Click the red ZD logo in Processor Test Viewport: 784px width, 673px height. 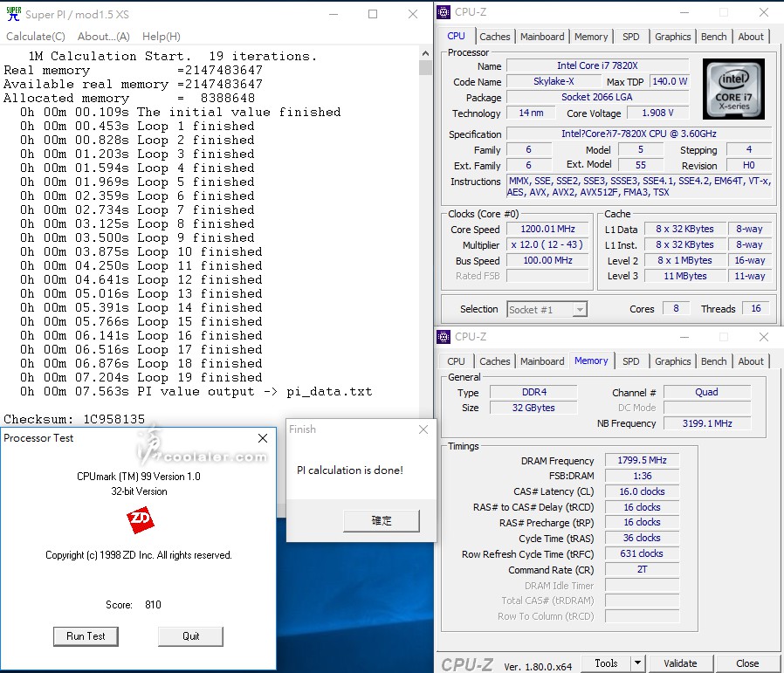pos(140,520)
